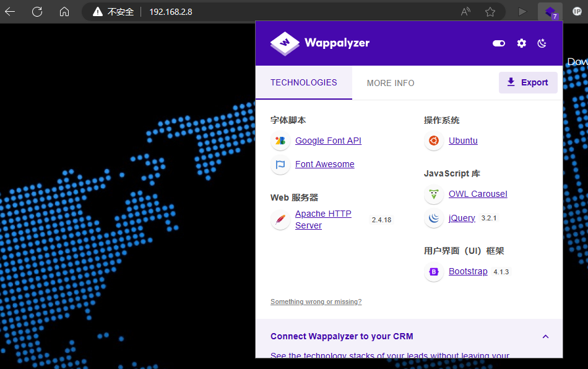Click the 字体脚本 category heading
This screenshot has width=588, height=369.
coord(288,120)
